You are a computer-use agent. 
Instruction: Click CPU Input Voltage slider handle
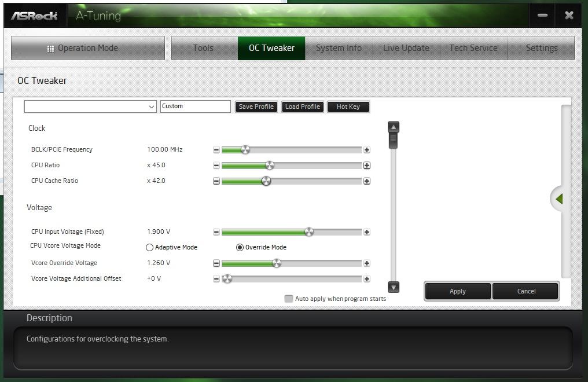[309, 232]
